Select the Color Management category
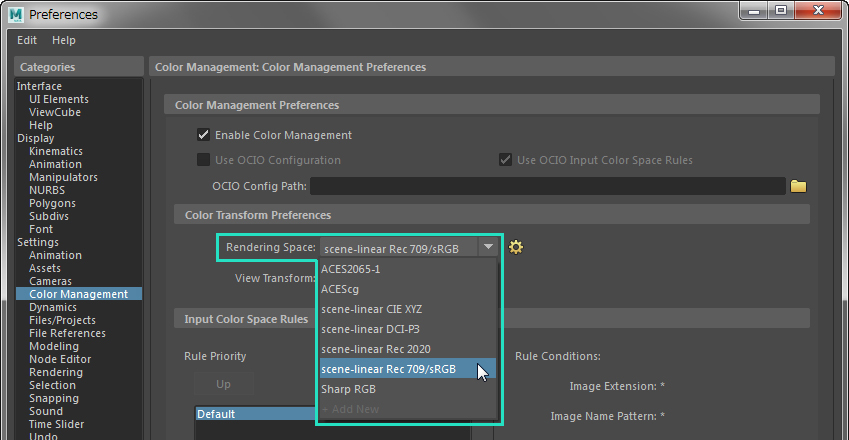This screenshot has width=849, height=440. [79, 294]
